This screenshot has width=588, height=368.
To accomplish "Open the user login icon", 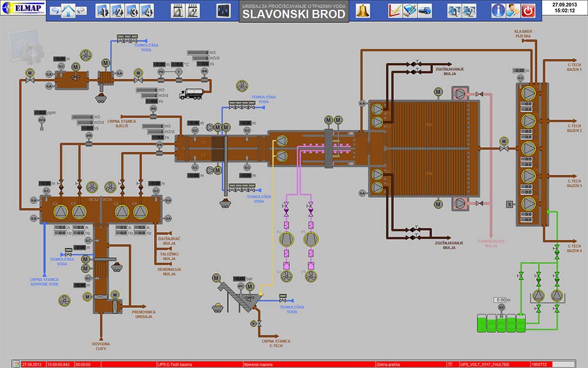I will [513, 10].
